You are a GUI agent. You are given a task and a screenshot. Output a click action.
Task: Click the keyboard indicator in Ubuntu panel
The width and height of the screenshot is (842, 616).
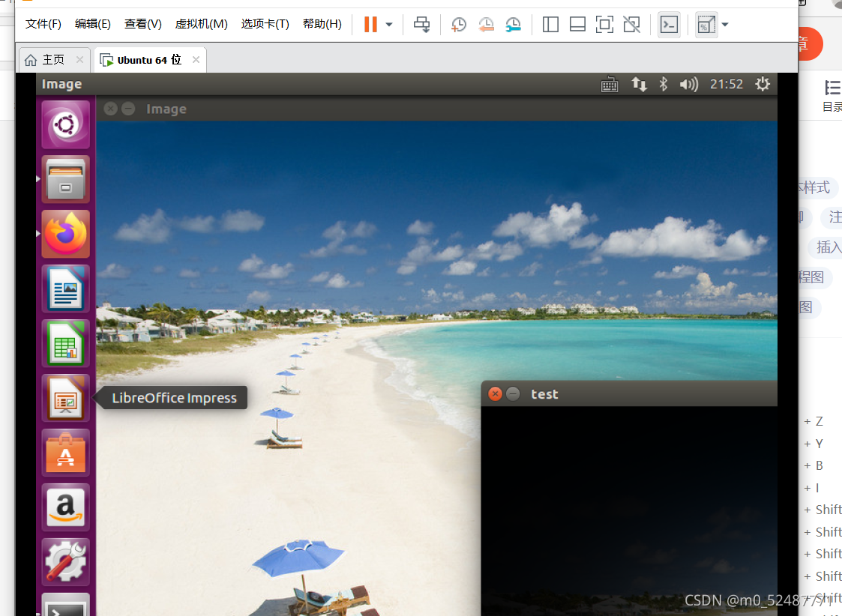tap(610, 84)
